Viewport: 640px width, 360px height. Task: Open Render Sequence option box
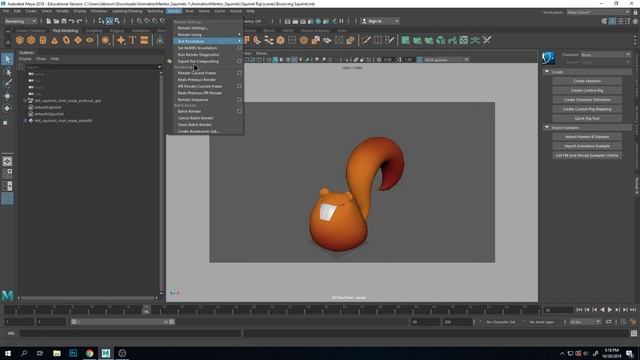click(239, 100)
